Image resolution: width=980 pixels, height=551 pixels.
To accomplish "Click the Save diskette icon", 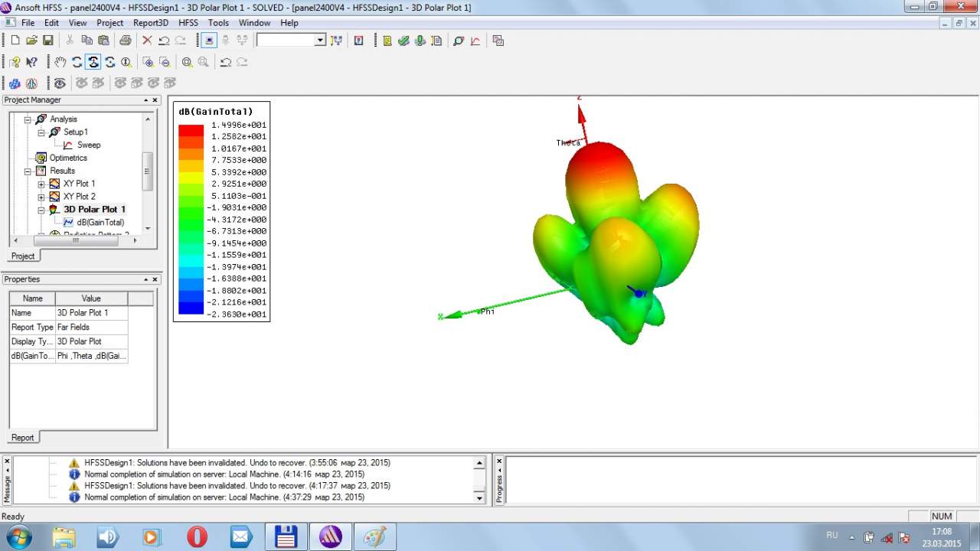I will coord(48,41).
